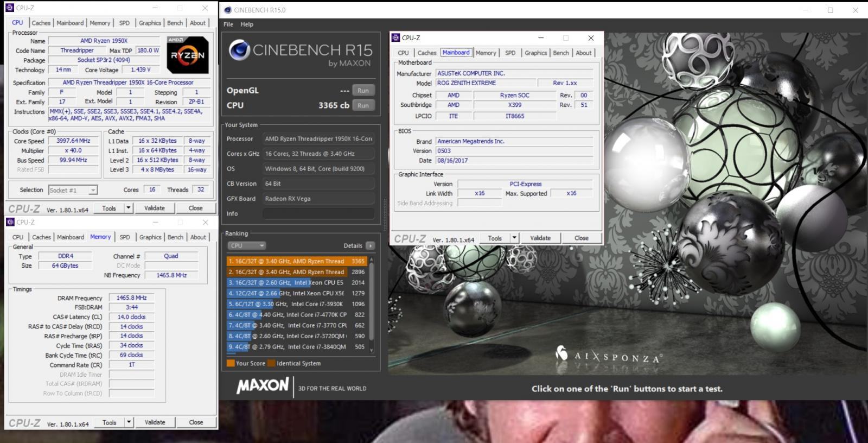Click Core Voltage value 1.439 V

pyautogui.click(x=141, y=69)
